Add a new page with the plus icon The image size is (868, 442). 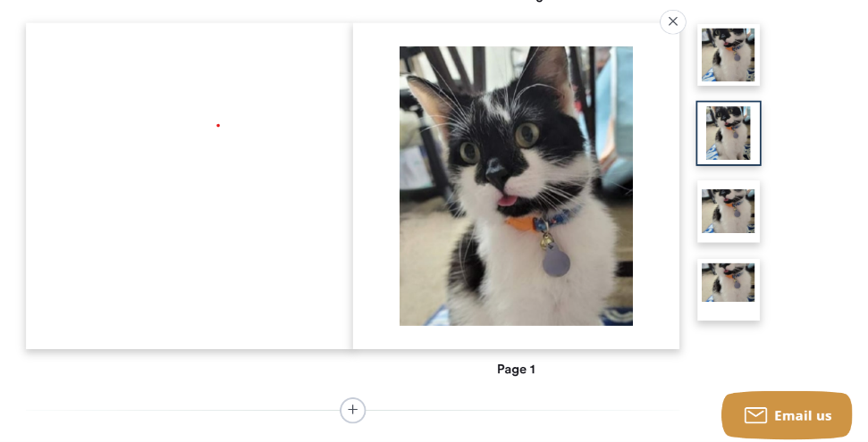pyautogui.click(x=352, y=410)
